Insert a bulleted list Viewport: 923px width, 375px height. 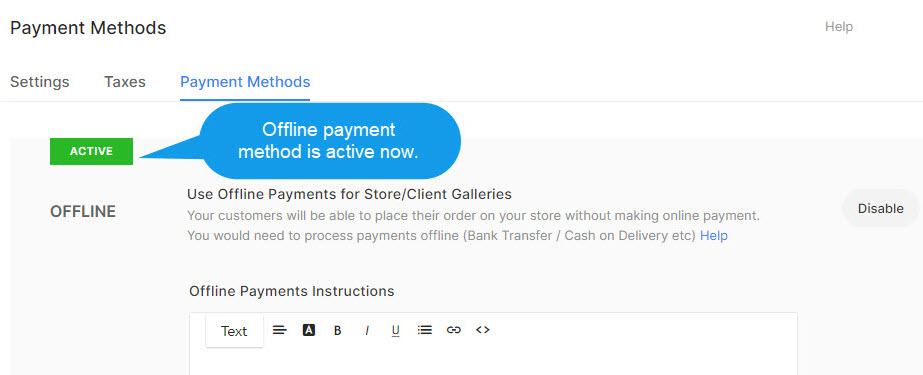(x=424, y=330)
